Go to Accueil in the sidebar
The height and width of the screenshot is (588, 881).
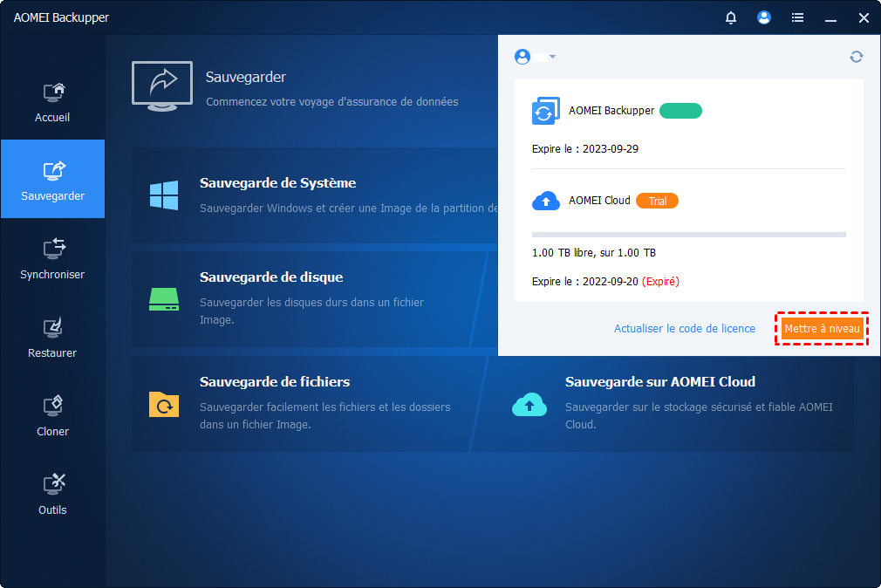[x=52, y=102]
